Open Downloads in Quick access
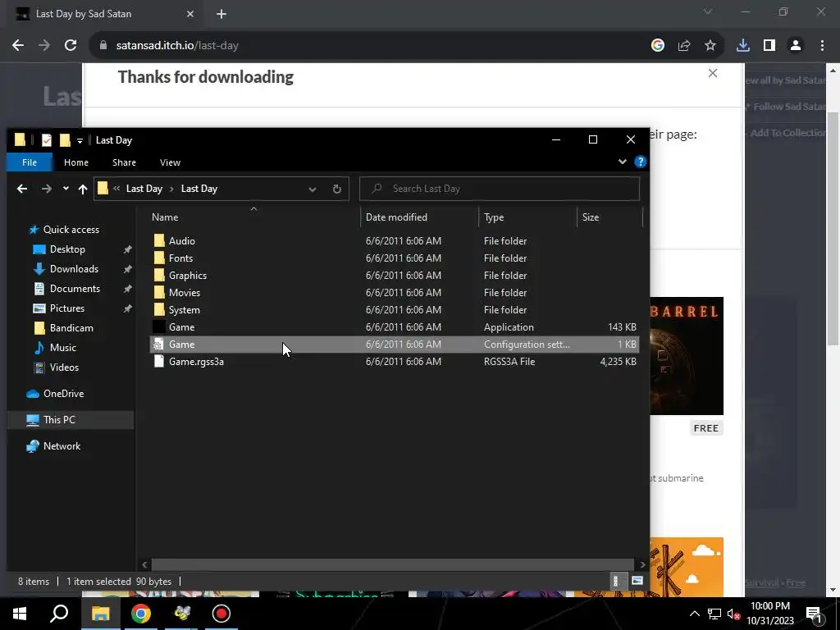 74,269
